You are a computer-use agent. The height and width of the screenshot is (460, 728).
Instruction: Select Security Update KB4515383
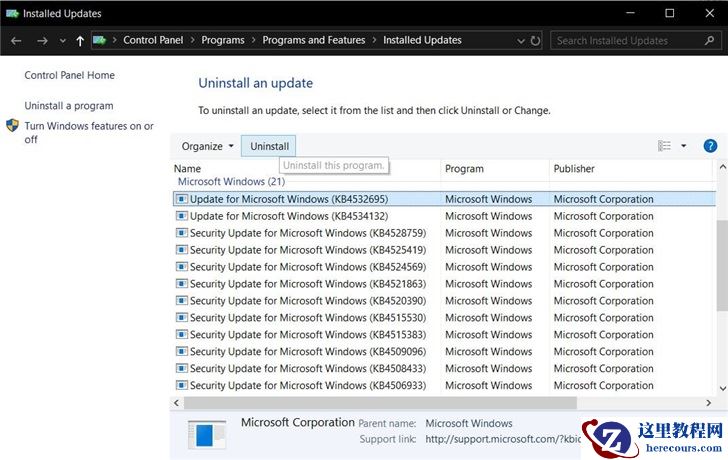click(444, 335)
